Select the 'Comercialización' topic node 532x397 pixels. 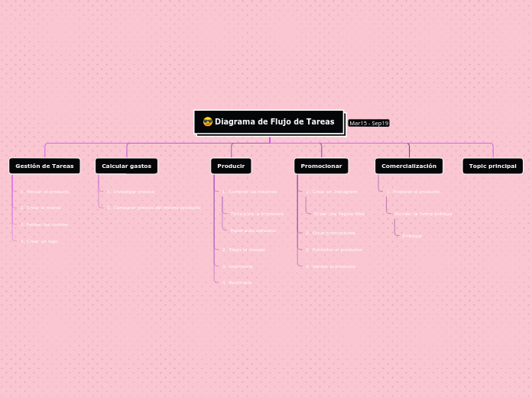point(409,166)
